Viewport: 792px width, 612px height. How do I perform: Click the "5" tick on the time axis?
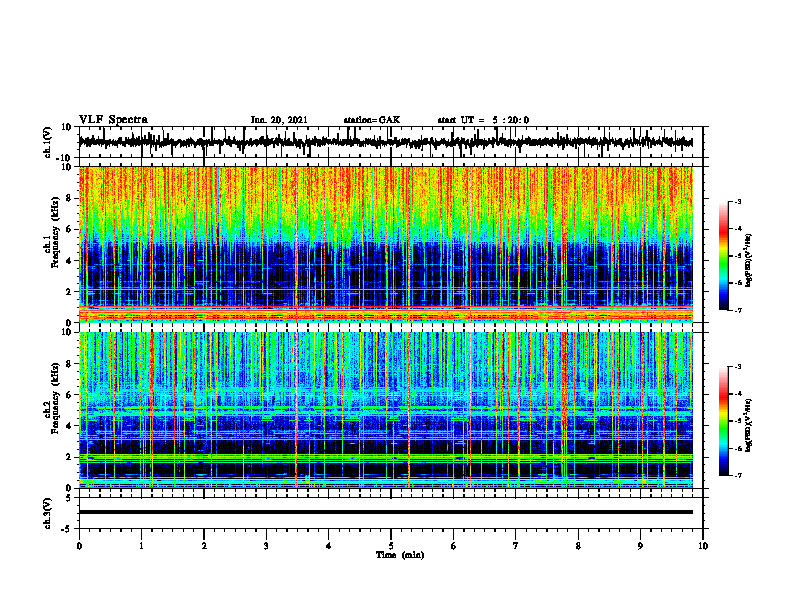click(x=391, y=546)
